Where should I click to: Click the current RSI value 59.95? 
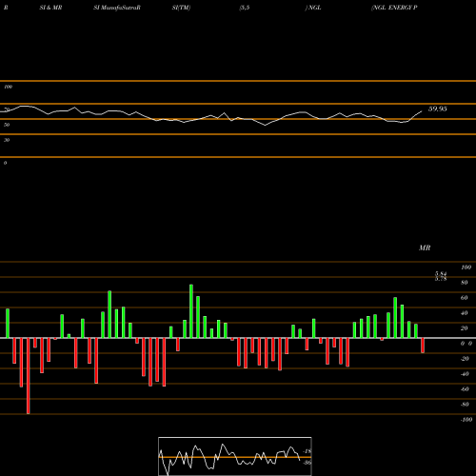[x=438, y=109]
